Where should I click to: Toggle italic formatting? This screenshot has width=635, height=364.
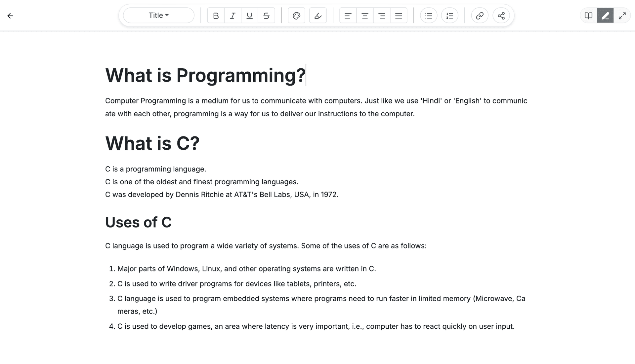[233, 16]
